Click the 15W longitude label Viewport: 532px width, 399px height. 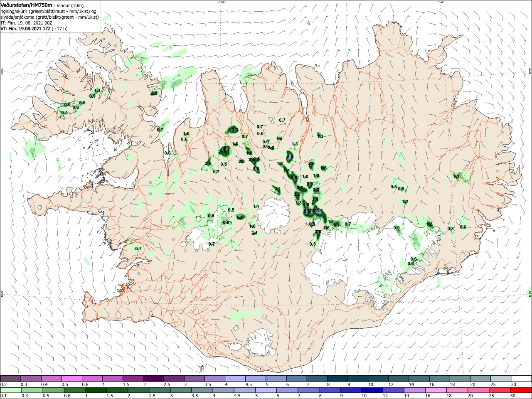point(440,2)
